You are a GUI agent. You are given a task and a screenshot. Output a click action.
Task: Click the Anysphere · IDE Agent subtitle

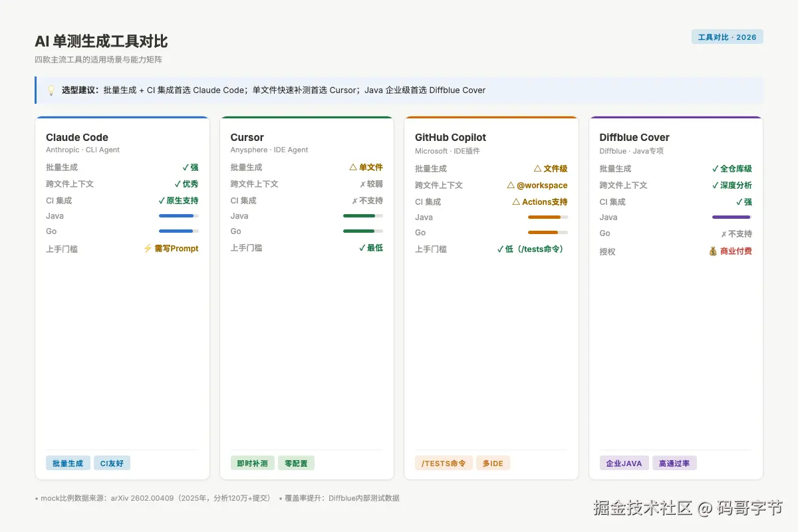coord(269,150)
